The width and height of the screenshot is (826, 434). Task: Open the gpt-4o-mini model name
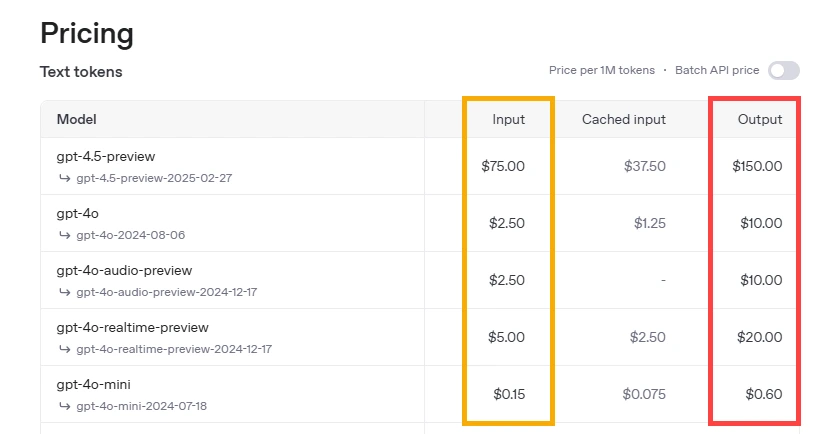pos(94,385)
